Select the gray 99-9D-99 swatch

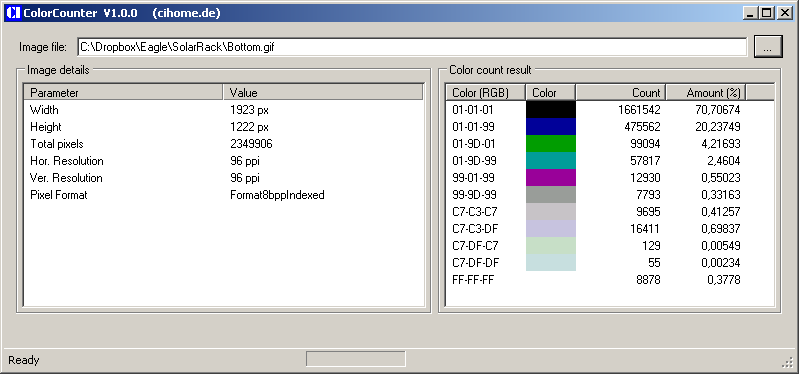point(551,195)
